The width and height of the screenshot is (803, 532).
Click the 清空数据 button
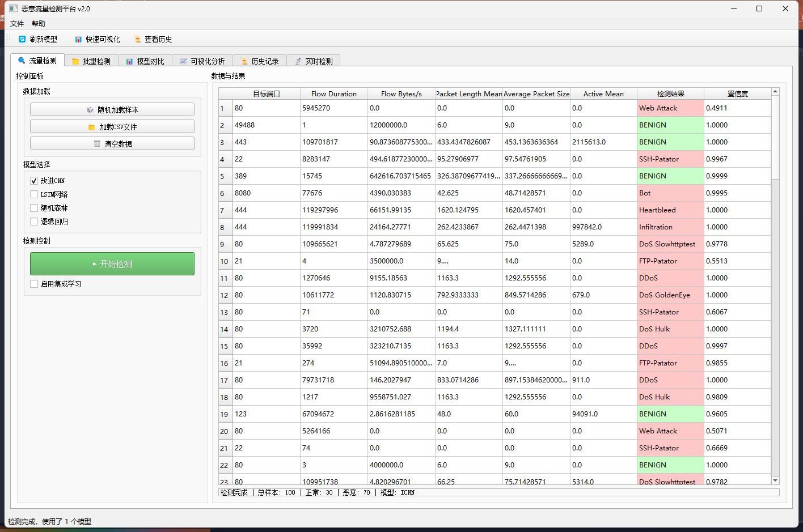pyautogui.click(x=112, y=144)
